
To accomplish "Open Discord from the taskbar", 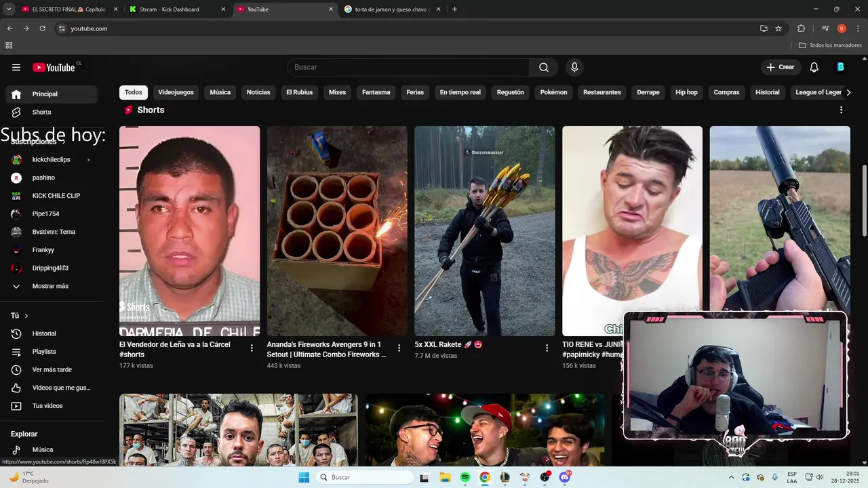I will click(x=565, y=477).
